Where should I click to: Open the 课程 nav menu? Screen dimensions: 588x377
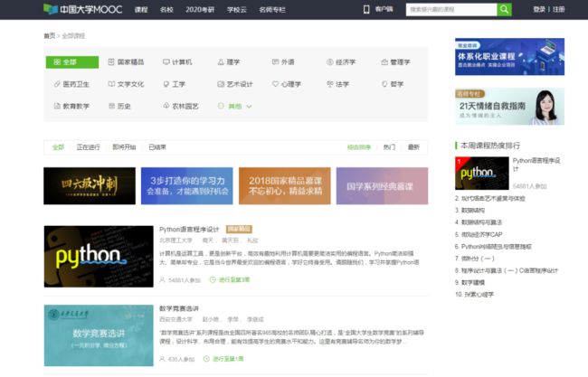141,9
